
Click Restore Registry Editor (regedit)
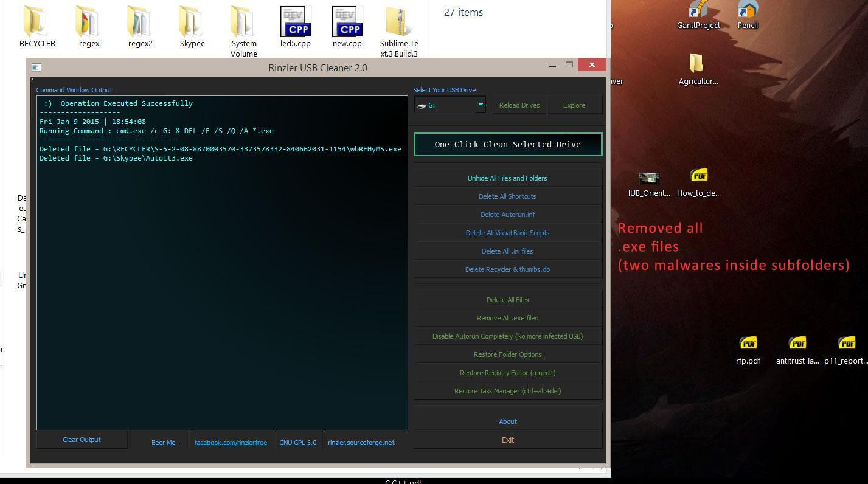507,373
